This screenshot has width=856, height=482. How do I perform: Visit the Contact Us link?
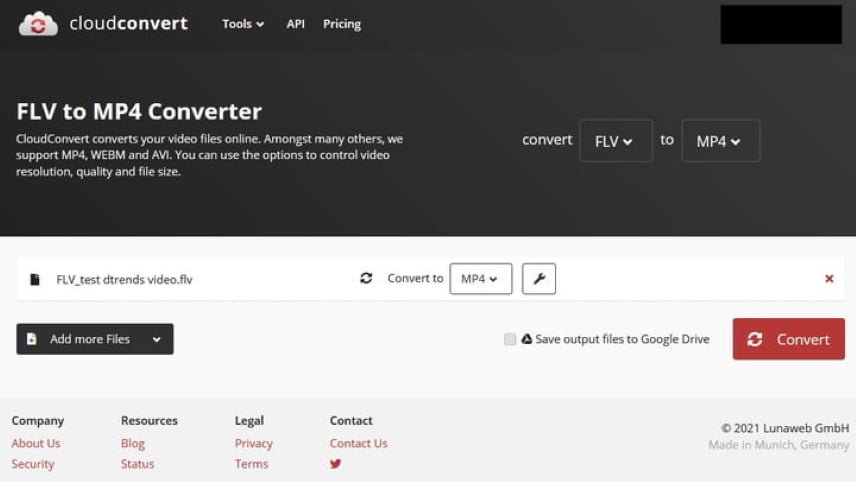click(x=358, y=443)
